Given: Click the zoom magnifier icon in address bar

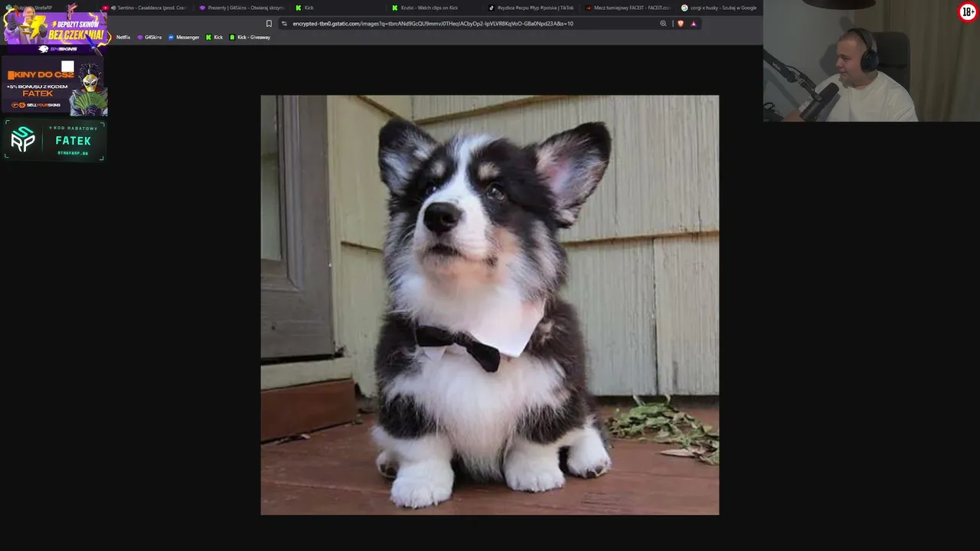Looking at the screenshot, I should coord(663,24).
